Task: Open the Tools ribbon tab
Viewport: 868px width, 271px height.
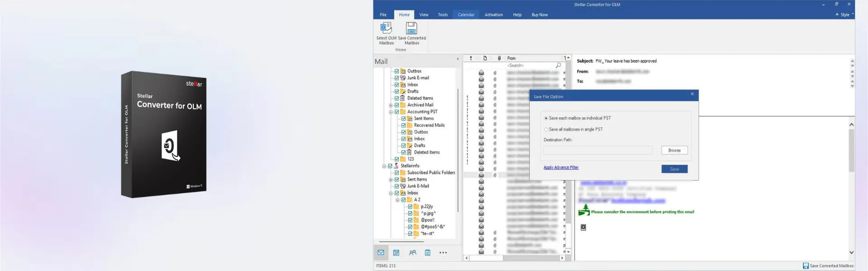Action: coord(443,14)
